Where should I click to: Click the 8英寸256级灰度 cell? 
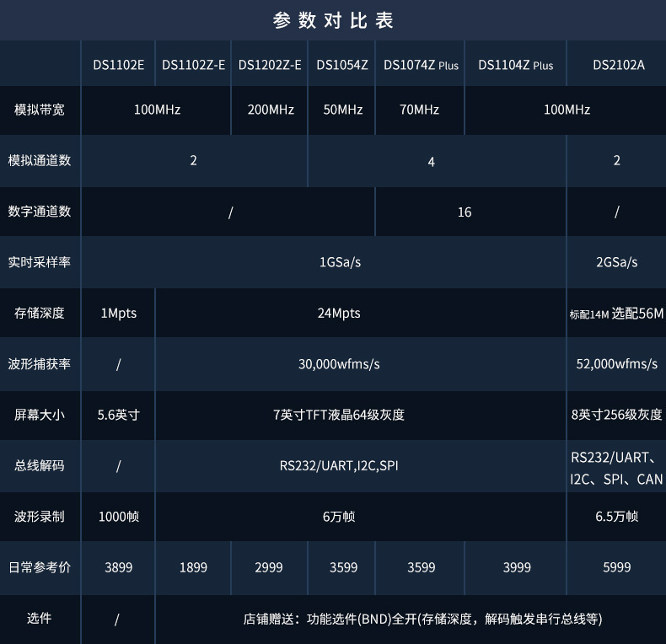click(x=616, y=415)
